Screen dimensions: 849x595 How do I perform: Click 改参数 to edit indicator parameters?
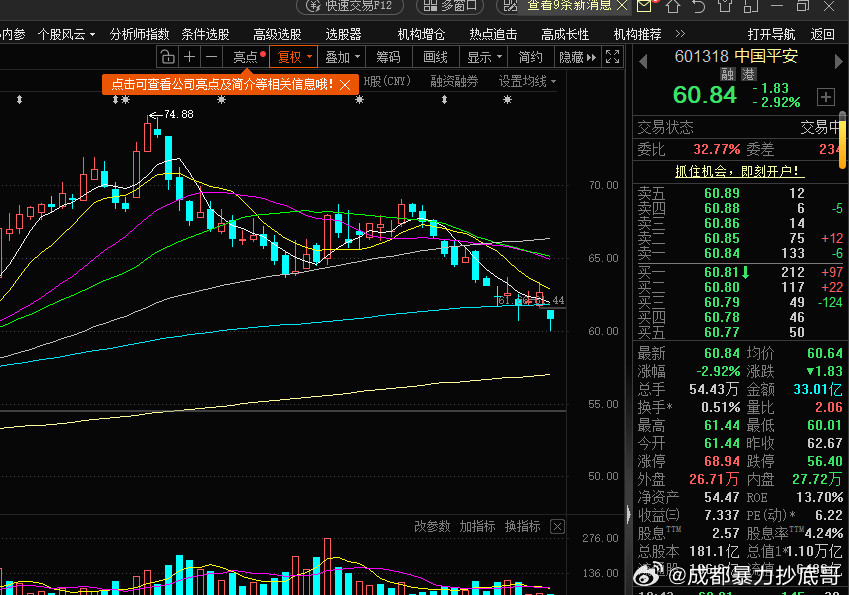point(432,526)
